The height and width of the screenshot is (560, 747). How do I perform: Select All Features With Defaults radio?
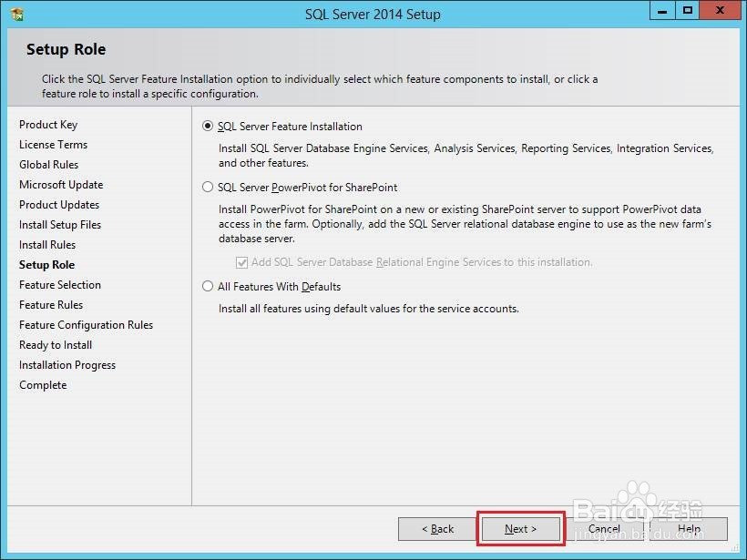(208, 286)
